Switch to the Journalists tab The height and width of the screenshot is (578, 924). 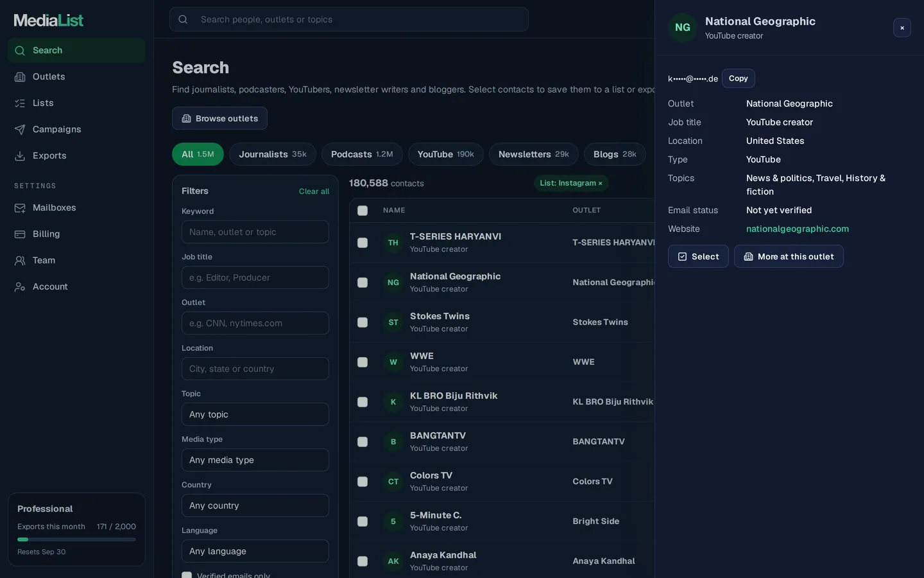(273, 154)
